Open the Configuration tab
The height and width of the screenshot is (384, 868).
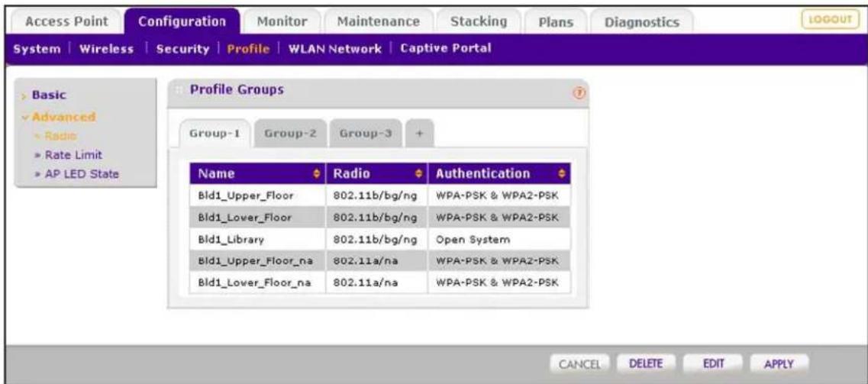pos(182,21)
